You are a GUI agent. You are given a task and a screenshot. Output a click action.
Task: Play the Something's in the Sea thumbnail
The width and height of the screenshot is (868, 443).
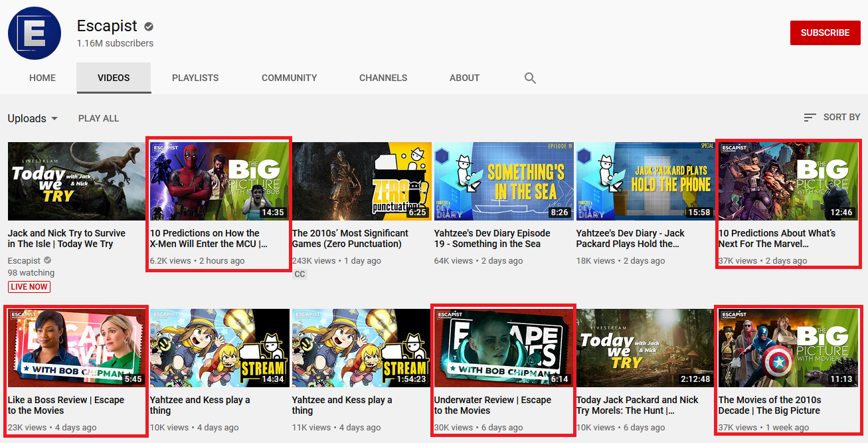(503, 181)
